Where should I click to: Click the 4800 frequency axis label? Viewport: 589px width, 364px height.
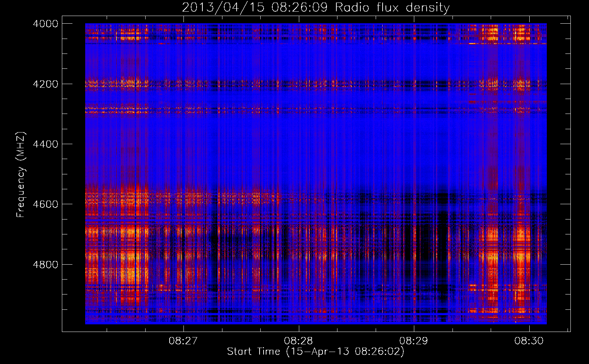pyautogui.click(x=46, y=264)
